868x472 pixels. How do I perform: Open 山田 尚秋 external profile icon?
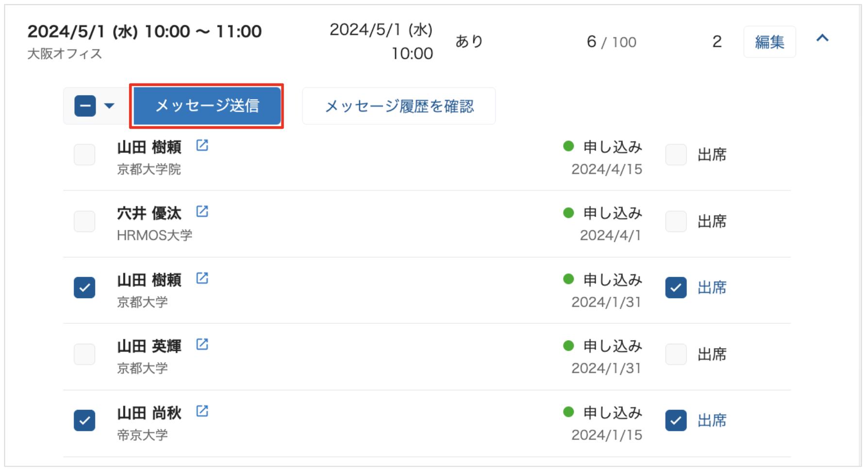[x=202, y=411]
